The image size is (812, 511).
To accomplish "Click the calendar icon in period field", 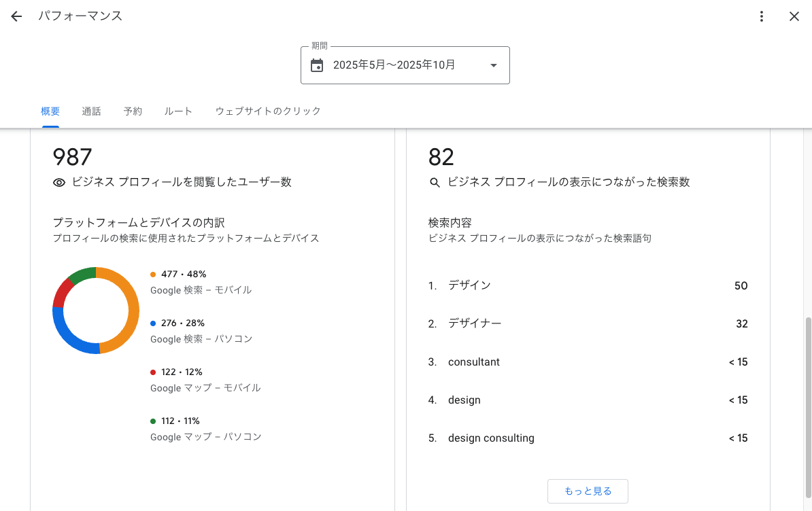I will coord(317,65).
